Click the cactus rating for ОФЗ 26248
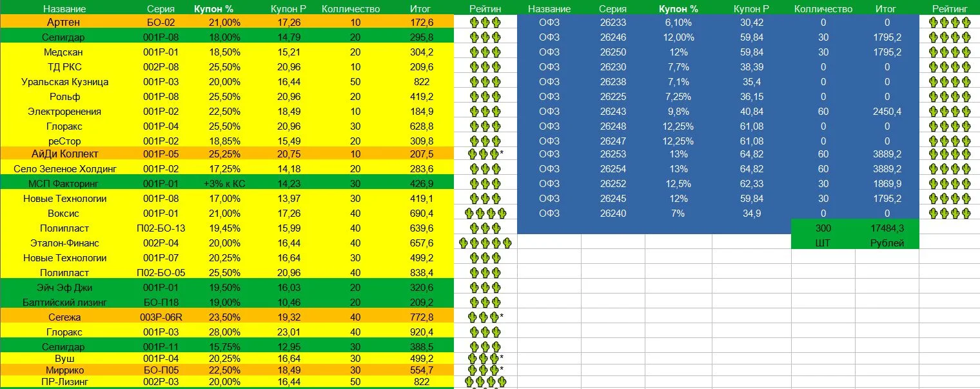This screenshot has height=389, width=980. [x=950, y=126]
